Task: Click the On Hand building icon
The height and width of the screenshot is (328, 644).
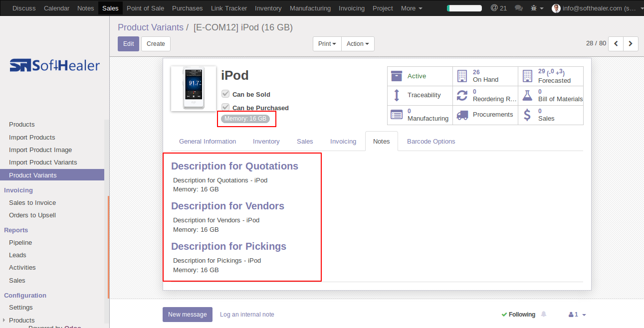Action: pos(462,76)
